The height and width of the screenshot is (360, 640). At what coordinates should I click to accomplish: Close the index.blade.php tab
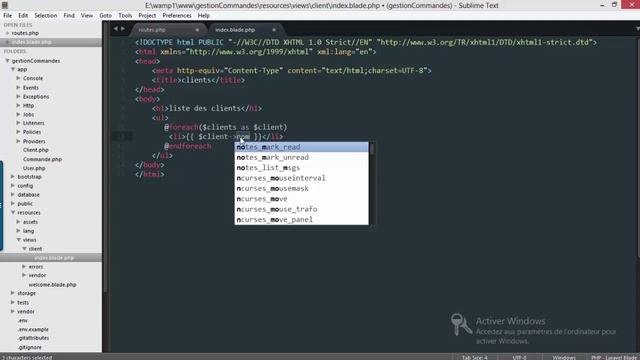pos(274,30)
